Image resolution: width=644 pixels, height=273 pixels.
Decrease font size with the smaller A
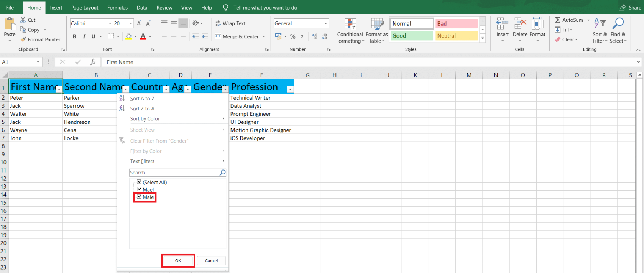[148, 23]
